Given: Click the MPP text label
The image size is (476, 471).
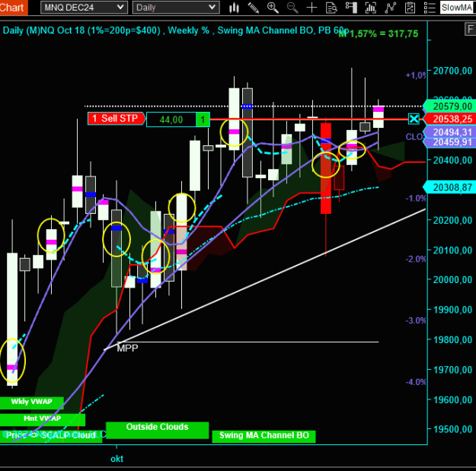Looking at the screenshot, I should 127,348.
